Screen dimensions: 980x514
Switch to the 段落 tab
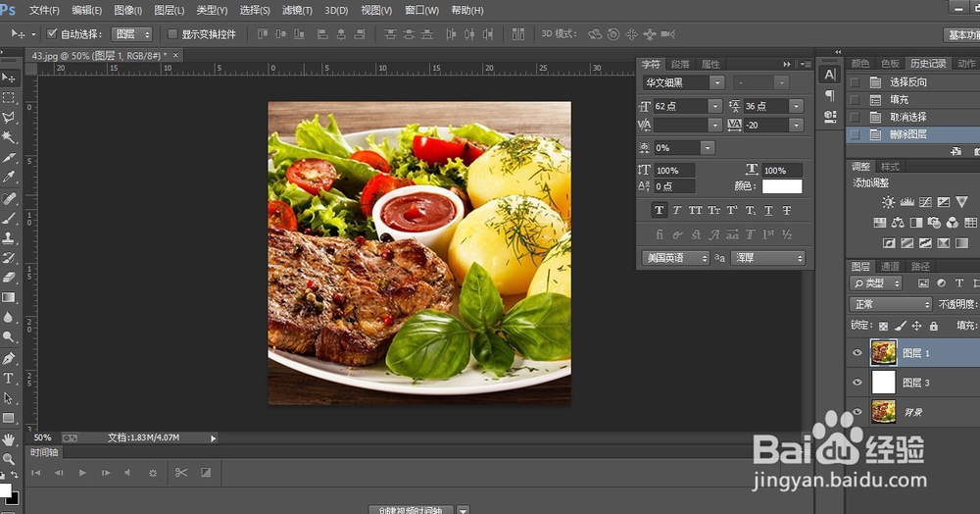coord(680,64)
